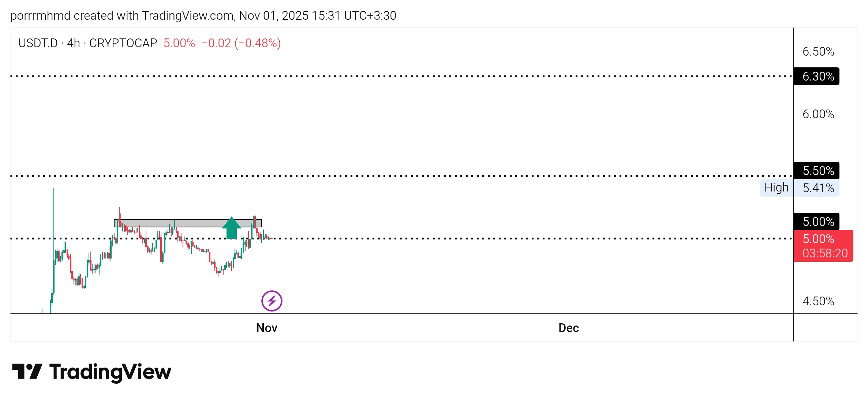Click the 6.50% price scale tick
The image size is (868, 402).
818,52
